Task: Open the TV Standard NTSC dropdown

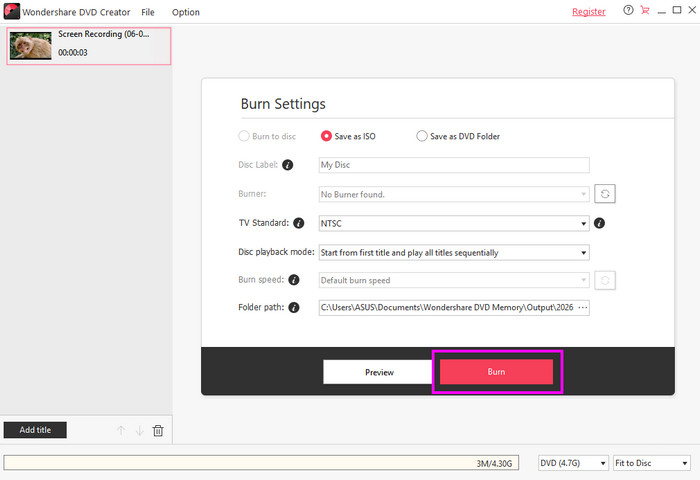Action: 454,223
